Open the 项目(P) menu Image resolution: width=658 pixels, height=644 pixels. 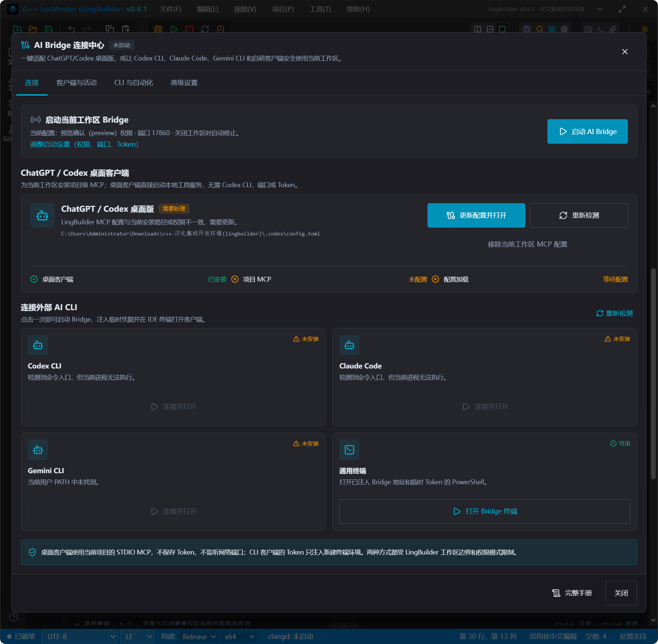pos(283,9)
